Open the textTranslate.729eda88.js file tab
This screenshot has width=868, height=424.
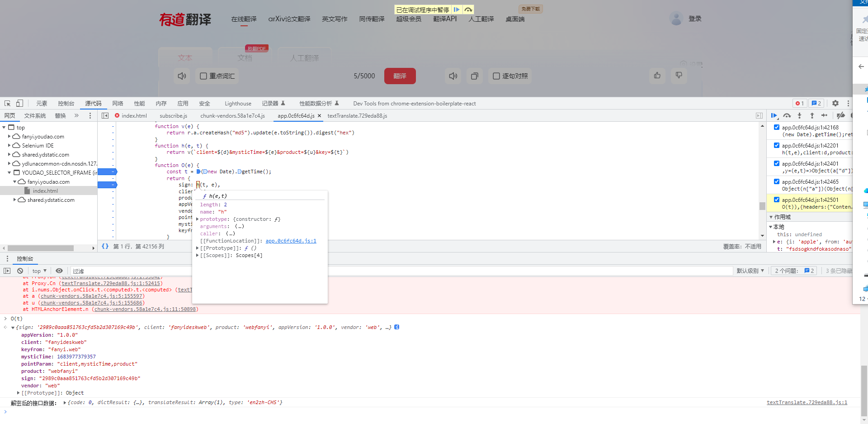[x=357, y=116]
